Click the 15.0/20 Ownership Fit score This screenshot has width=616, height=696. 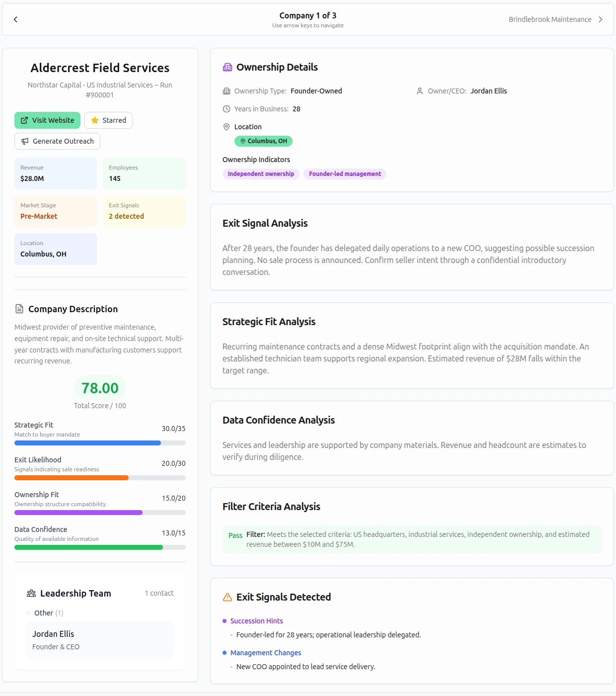(173, 498)
